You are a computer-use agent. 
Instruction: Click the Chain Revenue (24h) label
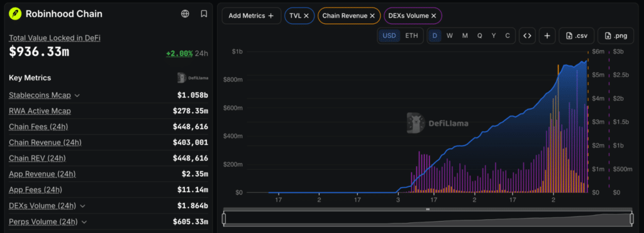[x=45, y=142]
